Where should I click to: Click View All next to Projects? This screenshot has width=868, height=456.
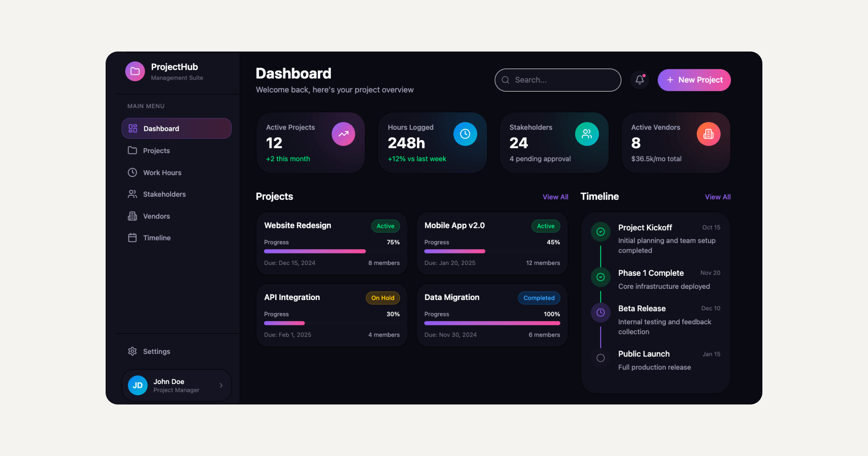(x=555, y=197)
